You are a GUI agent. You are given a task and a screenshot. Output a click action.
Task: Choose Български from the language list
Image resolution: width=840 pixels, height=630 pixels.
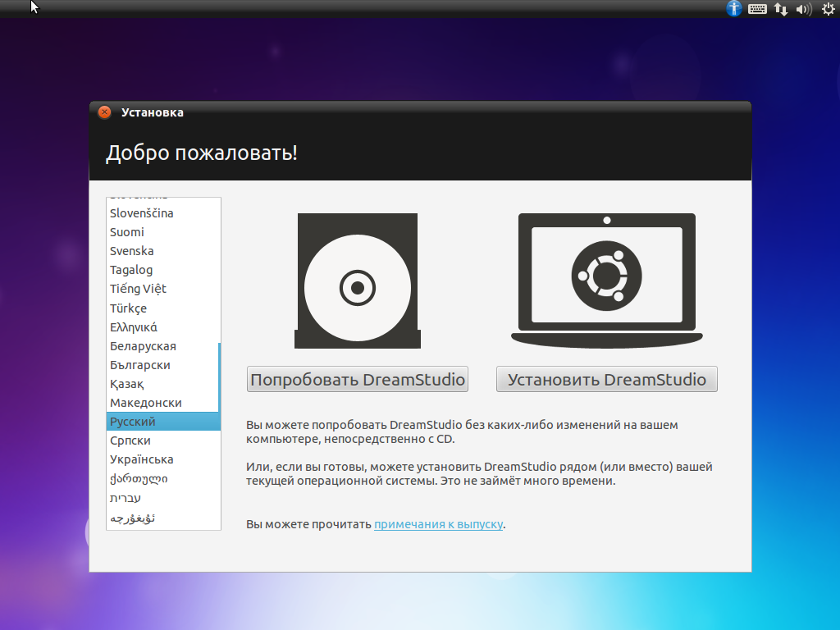[x=163, y=365]
